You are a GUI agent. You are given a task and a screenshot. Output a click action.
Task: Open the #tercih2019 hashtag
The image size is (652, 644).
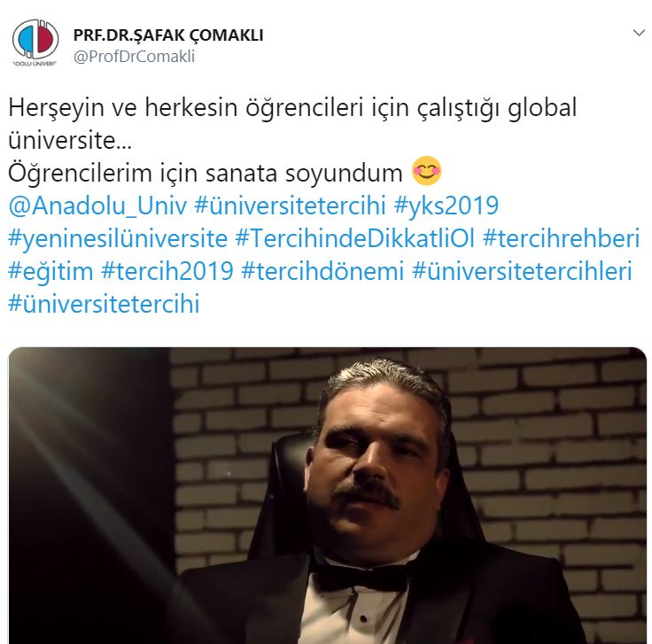[167, 271]
